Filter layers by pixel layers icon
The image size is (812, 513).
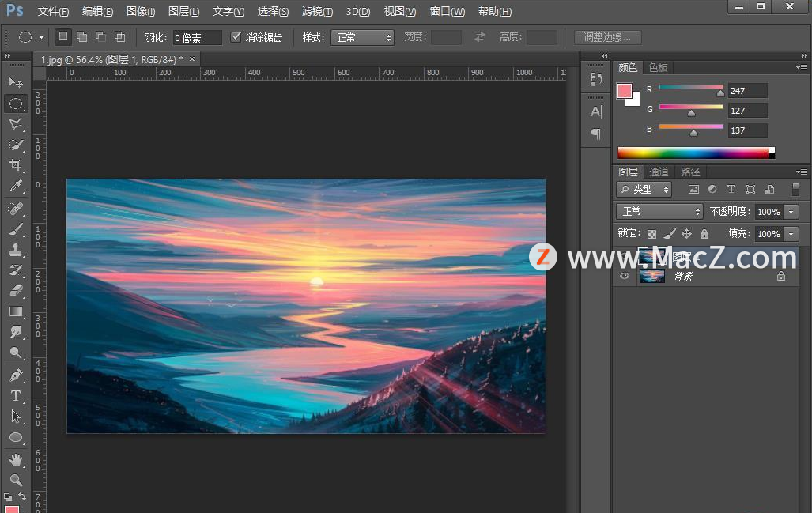point(693,190)
